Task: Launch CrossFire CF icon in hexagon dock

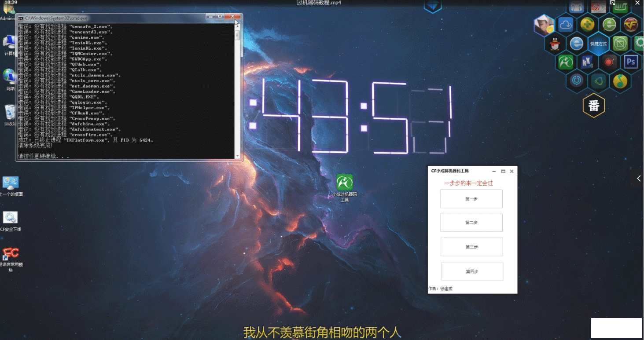Action: point(631,24)
